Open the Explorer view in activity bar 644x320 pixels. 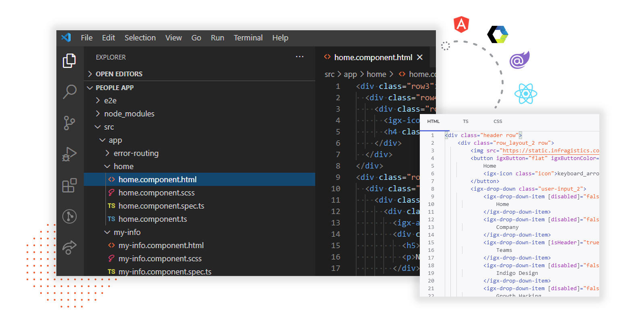[x=69, y=60]
